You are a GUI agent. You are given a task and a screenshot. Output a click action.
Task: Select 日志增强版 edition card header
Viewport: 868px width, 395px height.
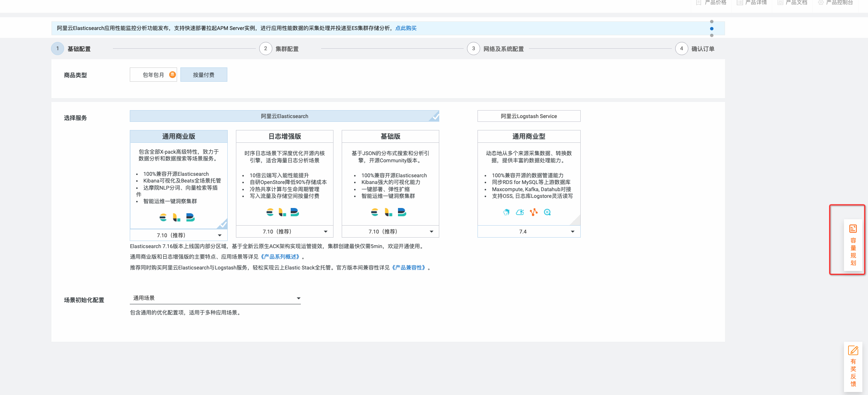(285, 136)
